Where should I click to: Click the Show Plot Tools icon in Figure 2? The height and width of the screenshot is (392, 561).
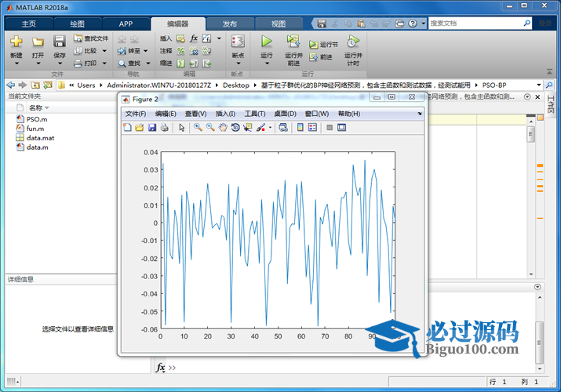[x=341, y=128]
